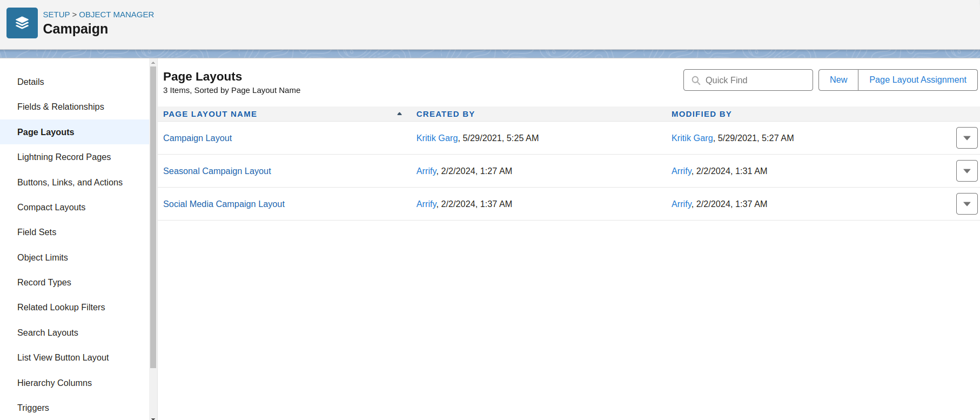The image size is (980, 420).
Task: Open Field Sets section
Action: (x=37, y=232)
